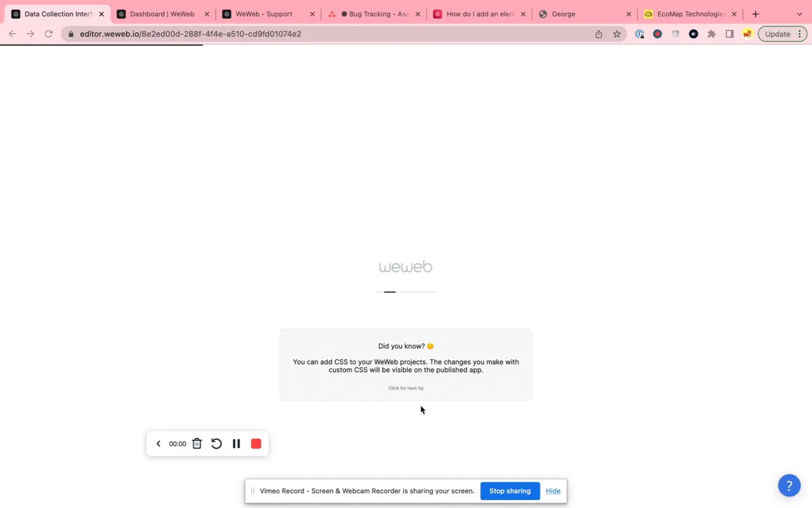Open the Bug Tracking - Asana tab
This screenshot has width=812, height=508.
374,14
